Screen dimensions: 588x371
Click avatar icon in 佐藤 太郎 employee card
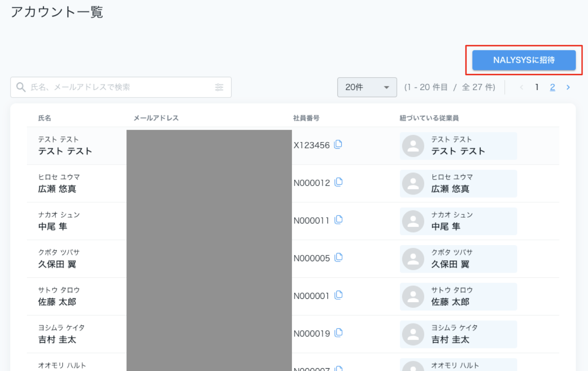[413, 296]
